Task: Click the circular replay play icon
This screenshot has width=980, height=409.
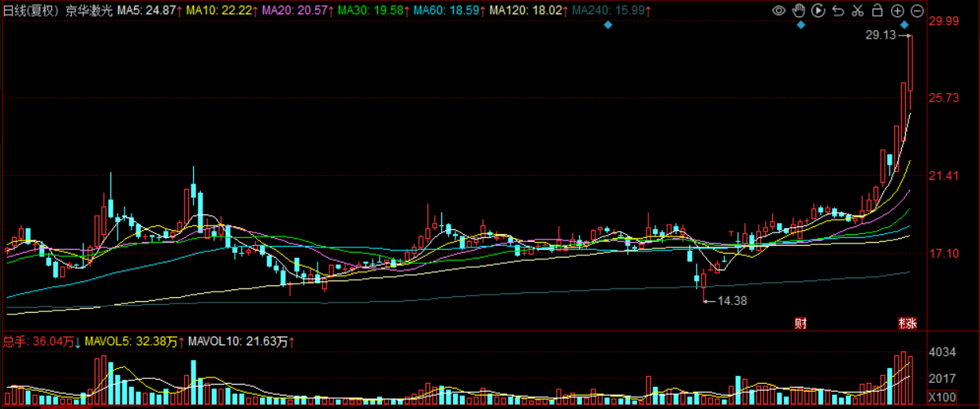Action: [x=818, y=10]
